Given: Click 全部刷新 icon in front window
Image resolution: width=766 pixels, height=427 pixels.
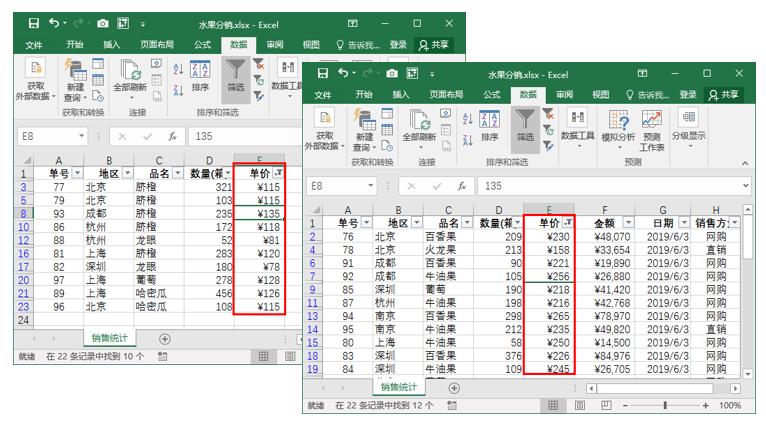Looking at the screenshot, I should [420, 120].
